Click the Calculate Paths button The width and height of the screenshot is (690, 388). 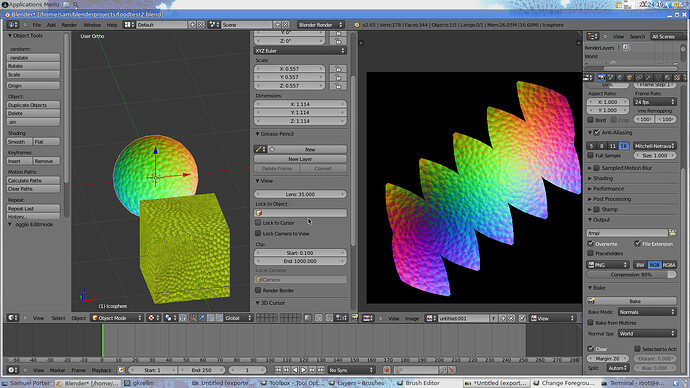[x=33, y=180]
